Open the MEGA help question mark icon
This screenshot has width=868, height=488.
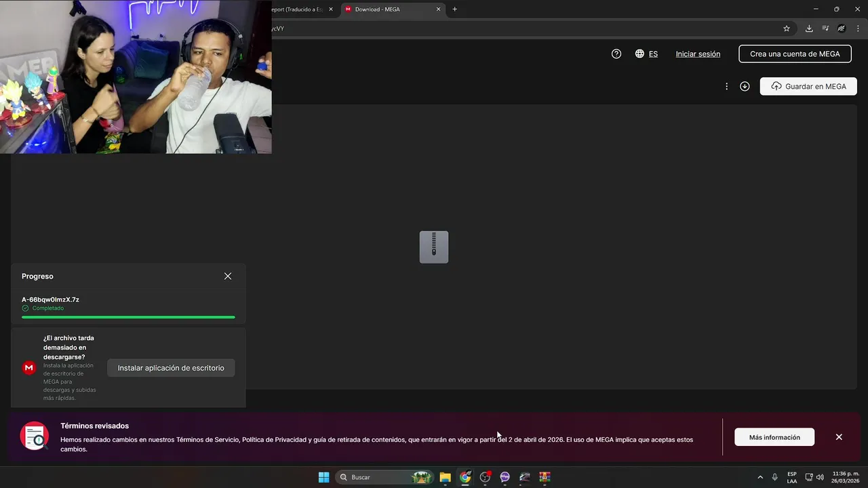tap(616, 54)
